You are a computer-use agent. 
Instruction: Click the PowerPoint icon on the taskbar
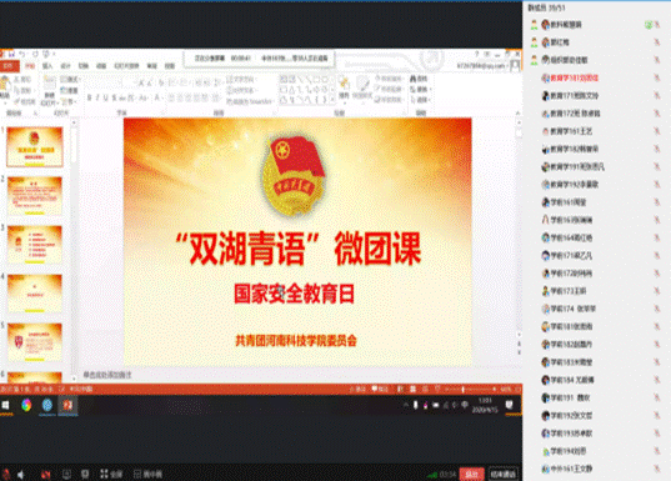[x=67, y=405]
